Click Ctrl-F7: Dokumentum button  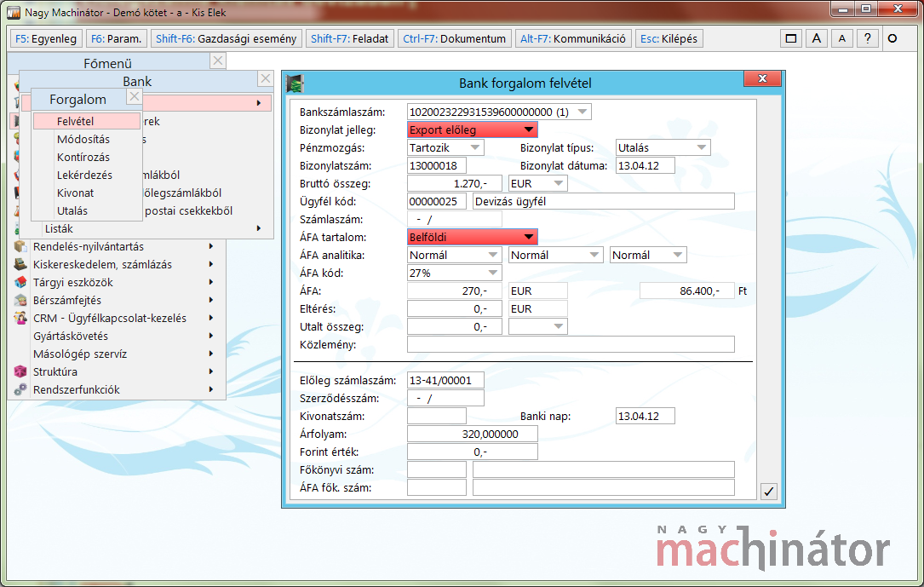[x=455, y=39]
